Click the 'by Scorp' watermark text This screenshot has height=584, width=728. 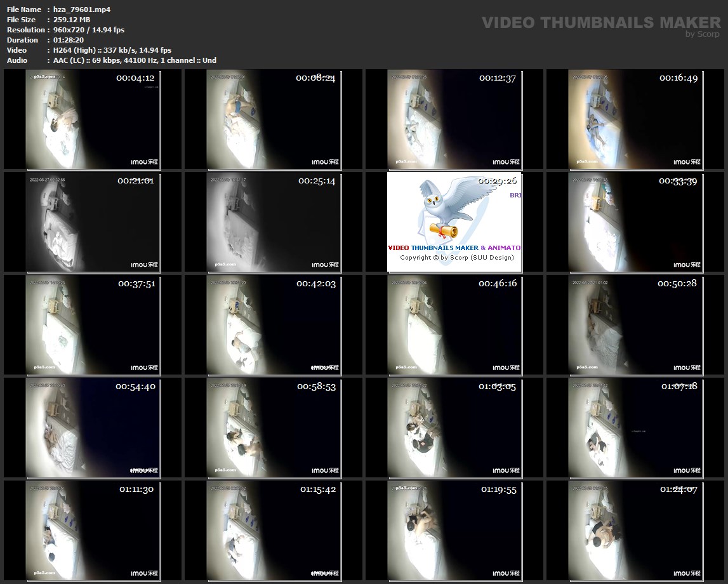pos(703,34)
